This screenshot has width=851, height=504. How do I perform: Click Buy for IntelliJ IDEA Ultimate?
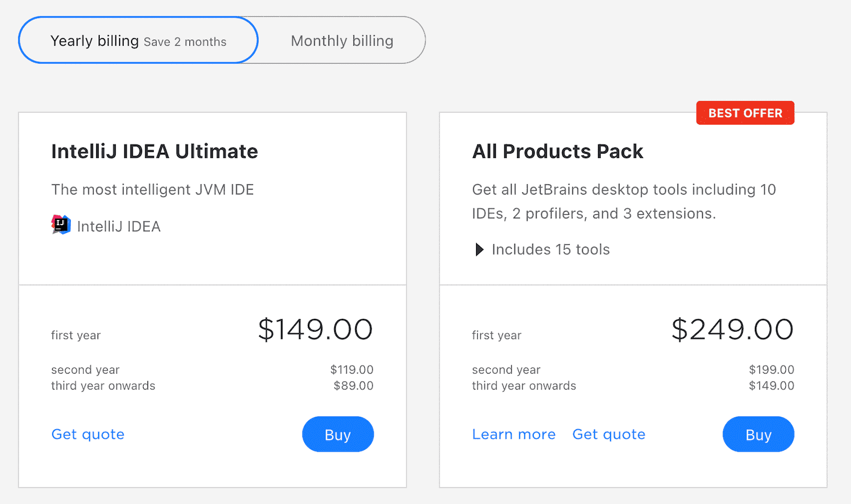coord(338,434)
